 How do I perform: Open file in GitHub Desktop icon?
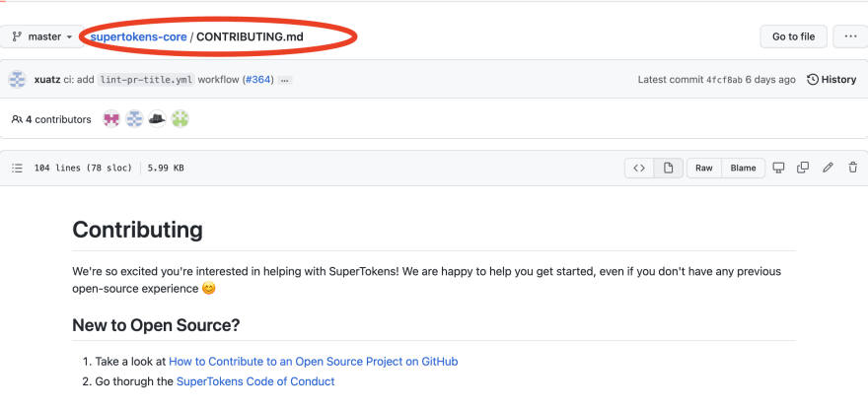pos(779,168)
